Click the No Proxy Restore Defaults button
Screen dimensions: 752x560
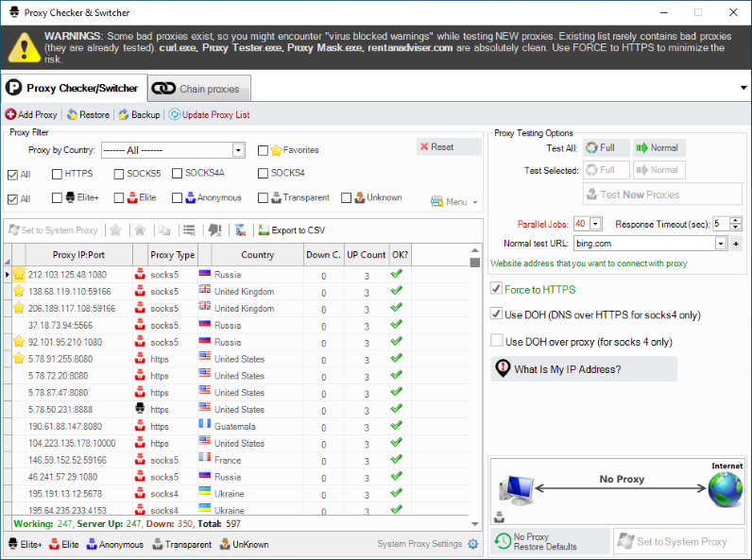[550, 541]
